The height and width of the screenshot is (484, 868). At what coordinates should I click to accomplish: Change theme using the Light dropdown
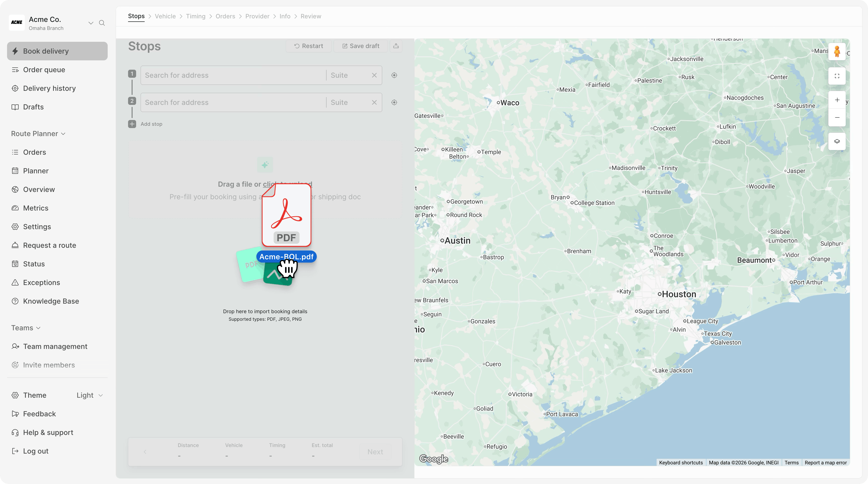(x=89, y=395)
